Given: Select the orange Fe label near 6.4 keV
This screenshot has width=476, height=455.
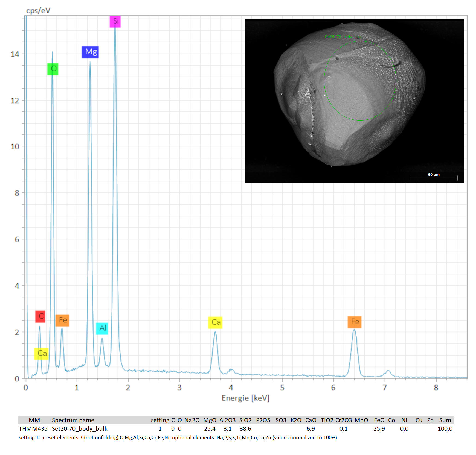Looking at the screenshot, I should click(355, 322).
